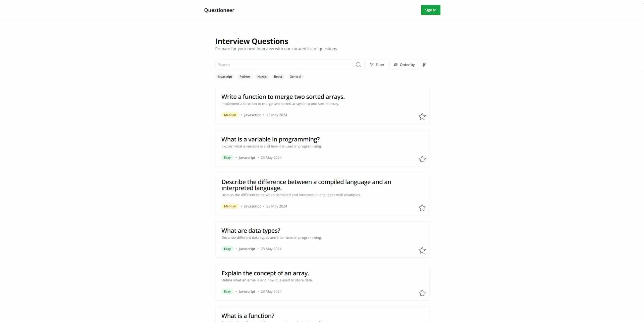Star the compiled vs interpreted language question
The height and width of the screenshot is (322, 644).
(x=422, y=208)
